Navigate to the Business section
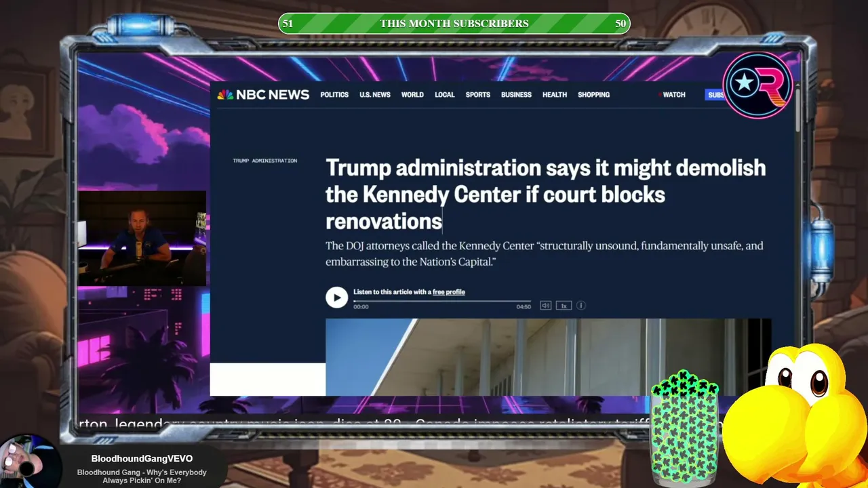This screenshot has width=868, height=488. tap(516, 95)
